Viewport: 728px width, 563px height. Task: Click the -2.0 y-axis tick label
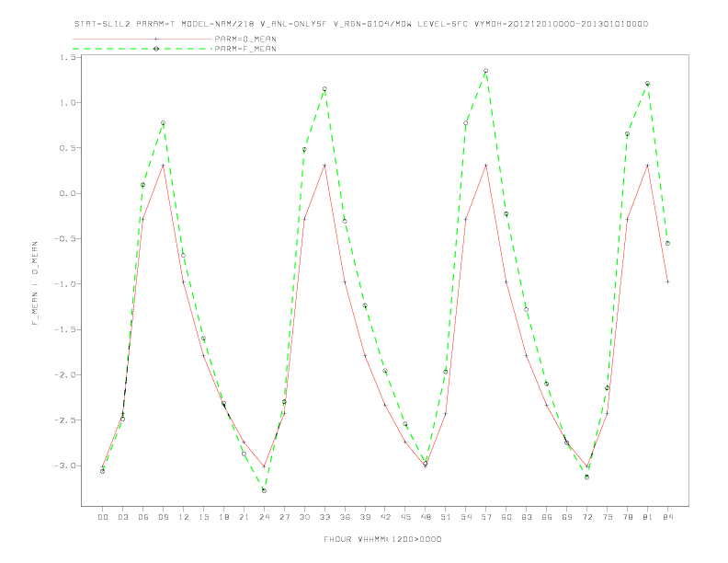65,374
